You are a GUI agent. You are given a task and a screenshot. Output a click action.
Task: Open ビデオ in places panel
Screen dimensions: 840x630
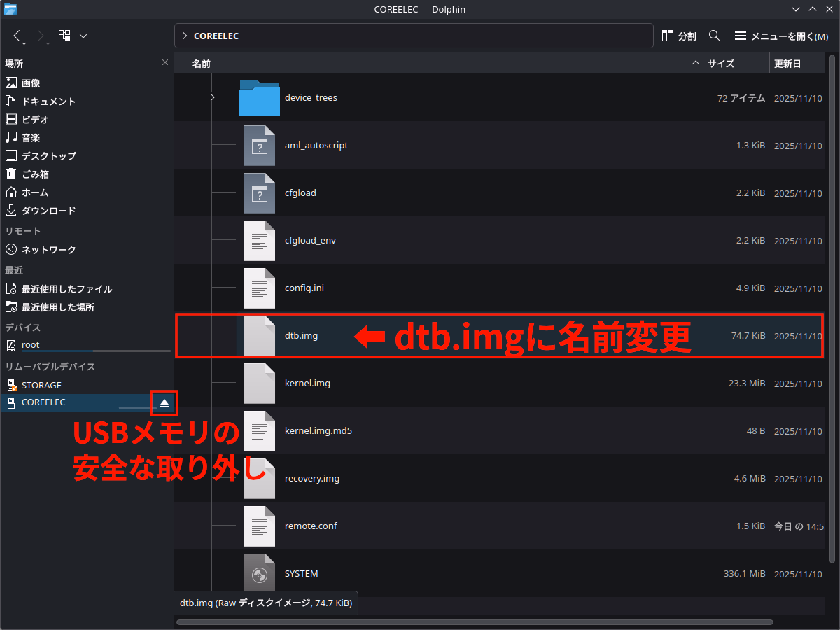tap(35, 120)
